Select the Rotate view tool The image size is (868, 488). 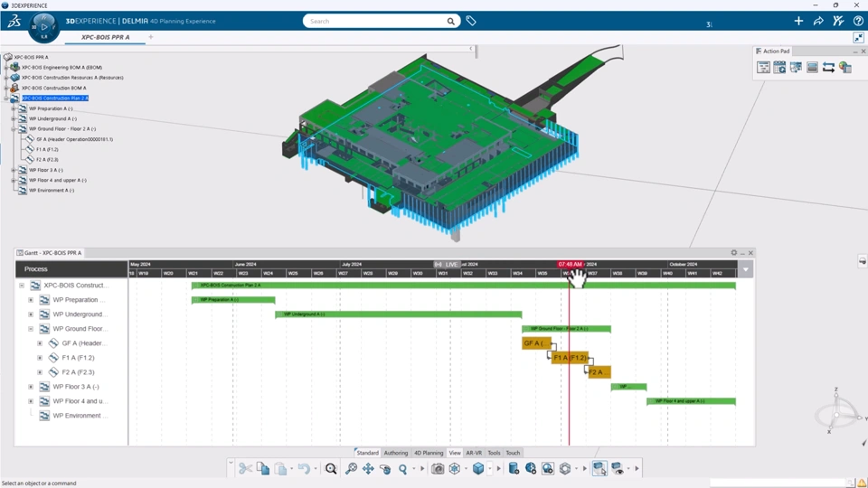(x=385, y=469)
